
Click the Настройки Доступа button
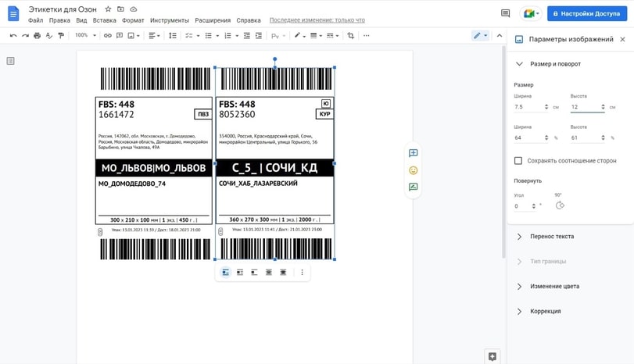point(587,13)
